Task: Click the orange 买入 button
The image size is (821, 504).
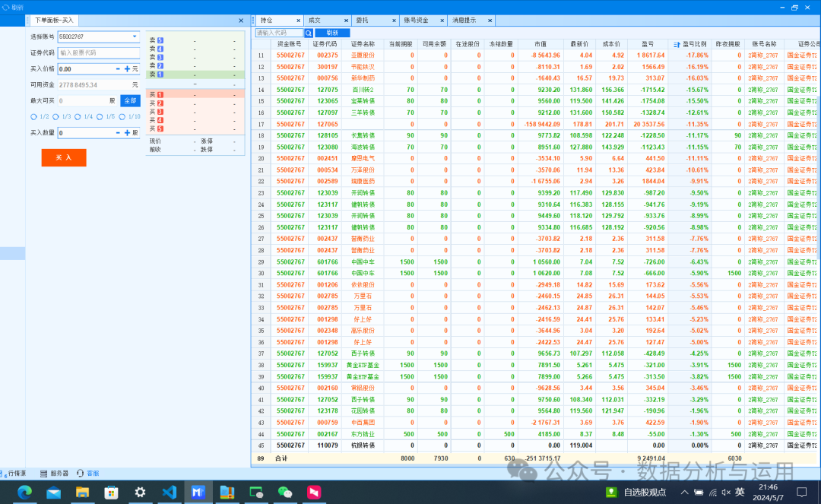Action: pos(64,157)
